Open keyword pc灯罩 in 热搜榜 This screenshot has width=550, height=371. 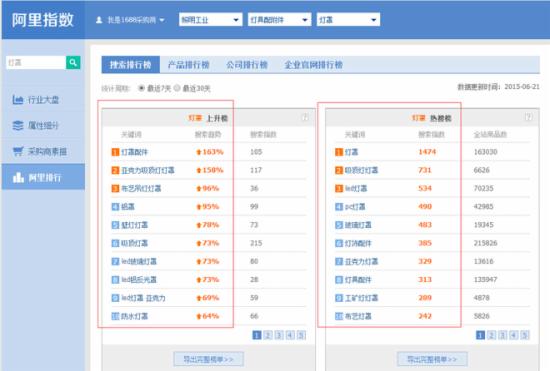pos(355,207)
